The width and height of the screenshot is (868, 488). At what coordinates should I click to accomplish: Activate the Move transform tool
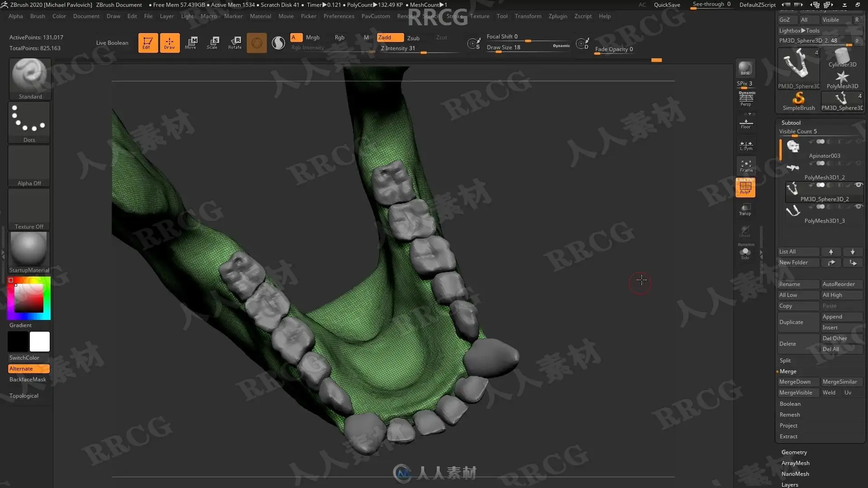tap(190, 42)
